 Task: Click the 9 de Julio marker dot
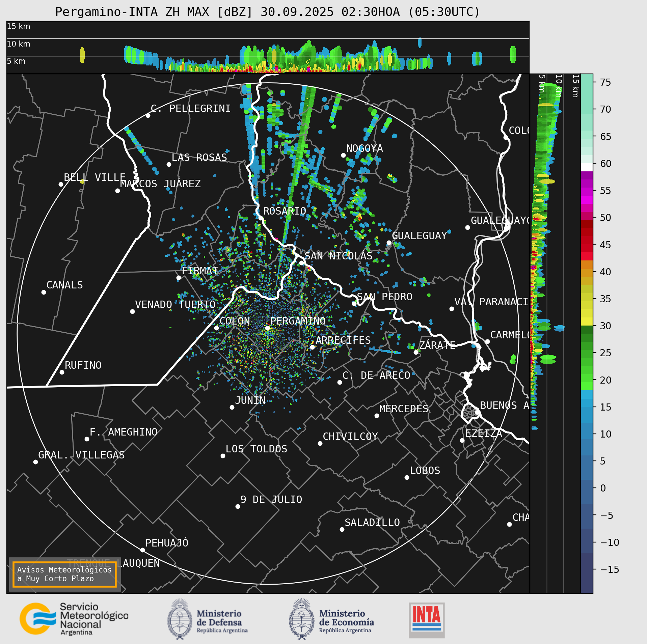click(238, 506)
